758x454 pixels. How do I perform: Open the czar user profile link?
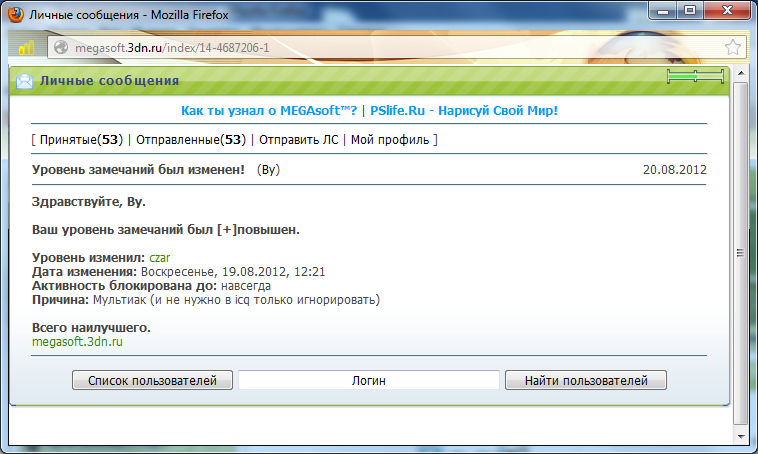click(160, 258)
